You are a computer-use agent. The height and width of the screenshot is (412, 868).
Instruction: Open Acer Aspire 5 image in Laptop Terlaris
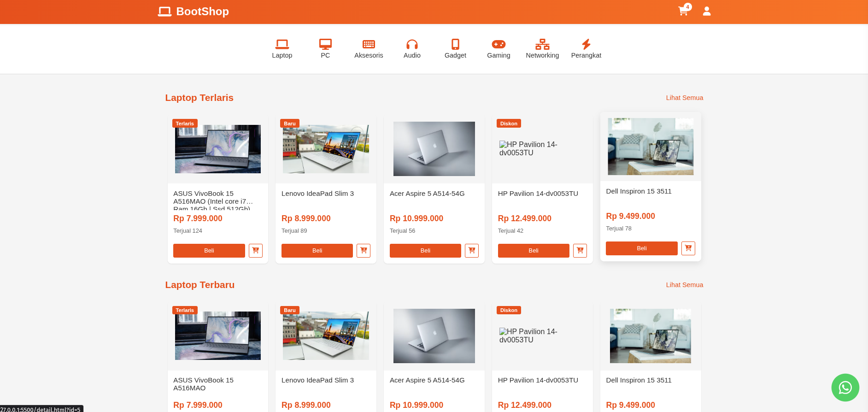pos(434,149)
